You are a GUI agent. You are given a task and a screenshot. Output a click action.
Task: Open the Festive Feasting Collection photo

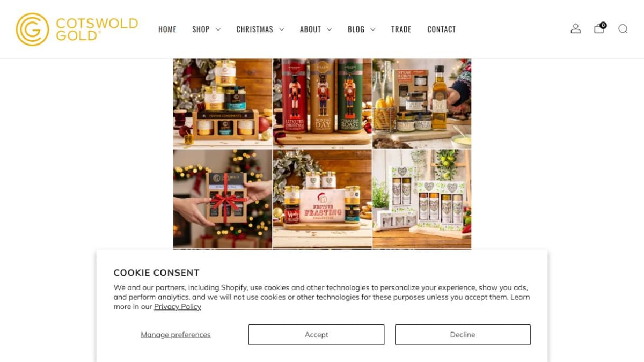(x=322, y=198)
